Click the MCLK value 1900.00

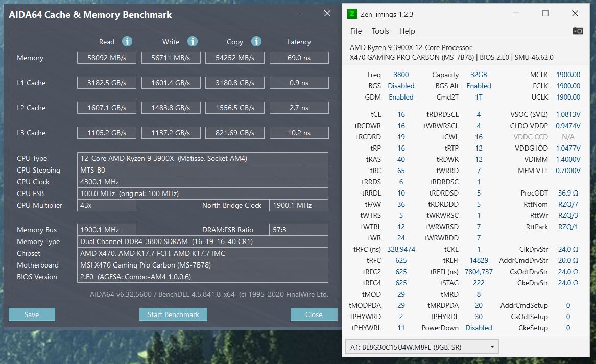point(568,75)
